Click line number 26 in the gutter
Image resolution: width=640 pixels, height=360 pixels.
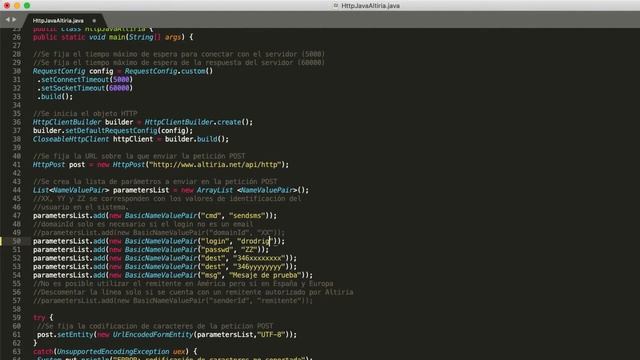pyautogui.click(x=16, y=37)
